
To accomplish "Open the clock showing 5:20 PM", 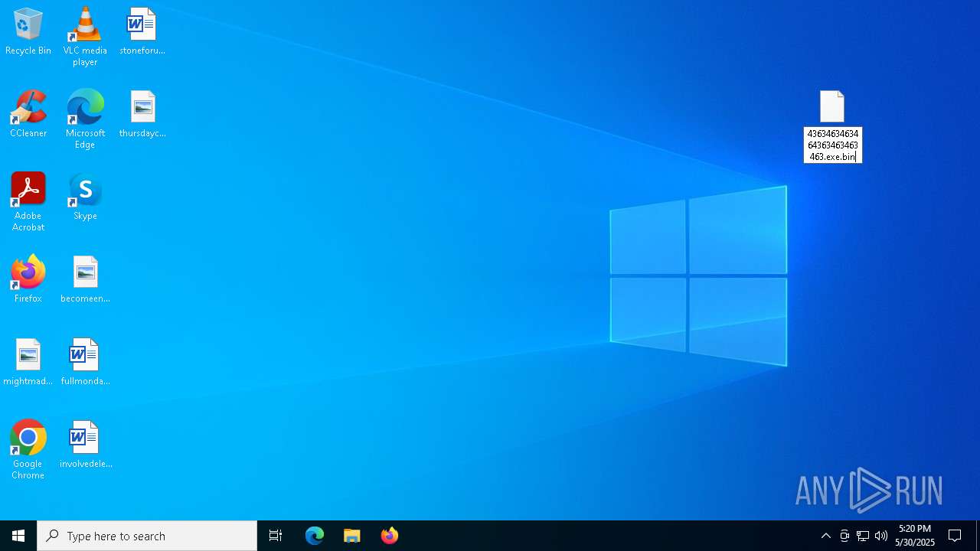I will [915, 536].
